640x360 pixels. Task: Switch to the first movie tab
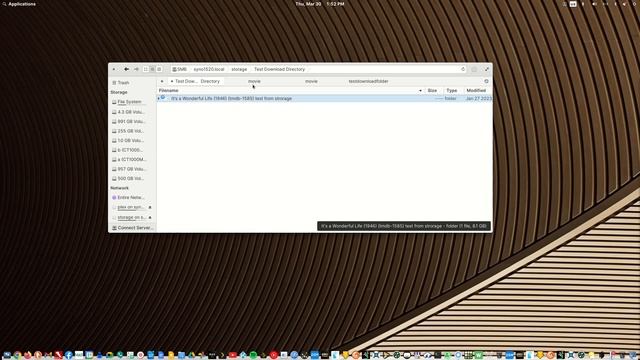click(254, 81)
